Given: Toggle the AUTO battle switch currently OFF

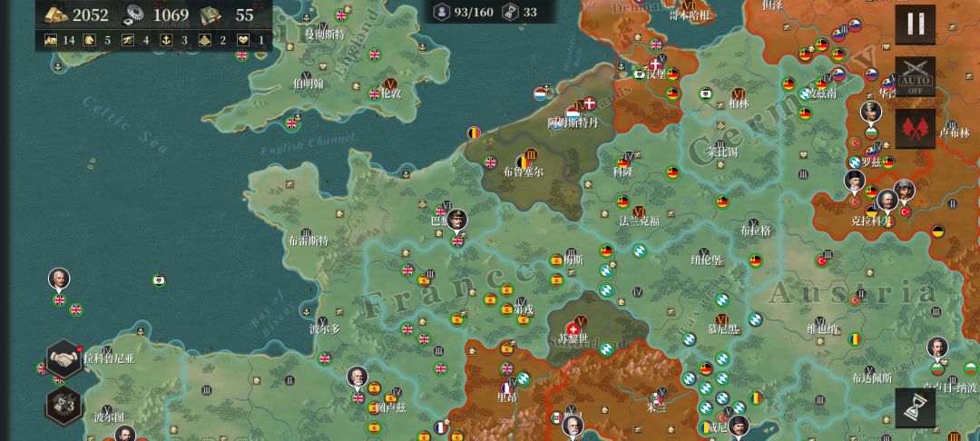Looking at the screenshot, I should click(915, 76).
